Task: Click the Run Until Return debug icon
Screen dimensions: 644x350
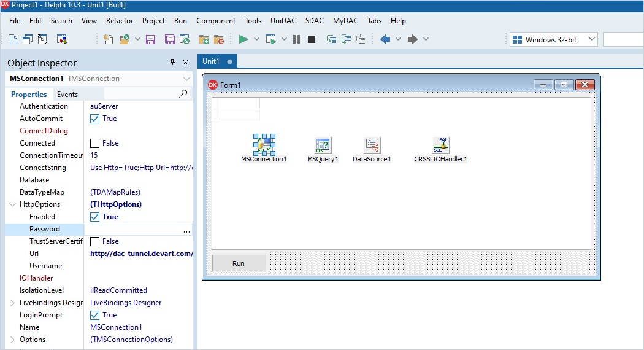Action: 361,39
